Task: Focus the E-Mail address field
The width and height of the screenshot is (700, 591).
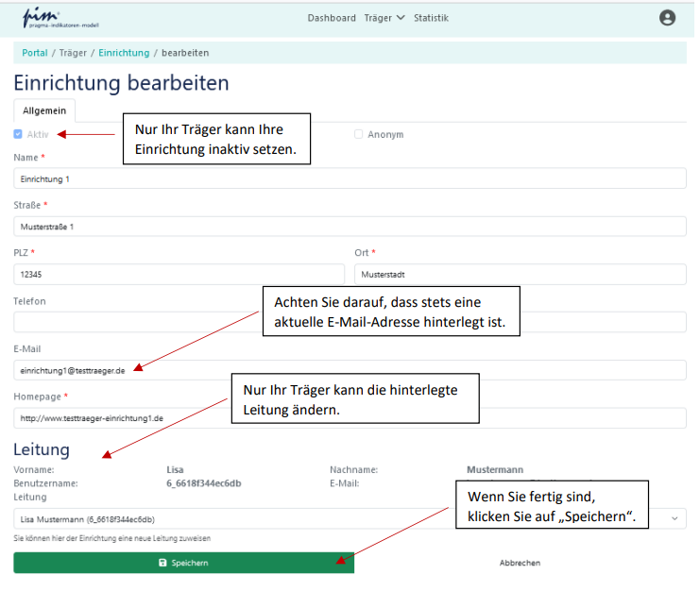Action: click(x=350, y=370)
